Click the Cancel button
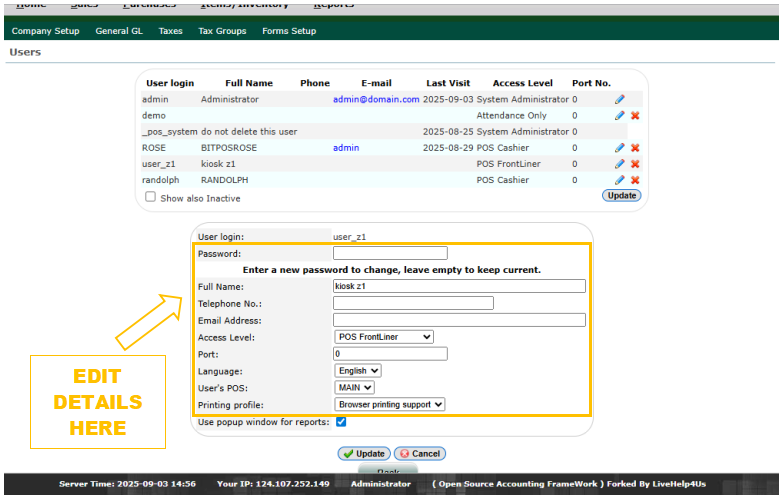Screen dimensions: 782x498 (x=420, y=454)
